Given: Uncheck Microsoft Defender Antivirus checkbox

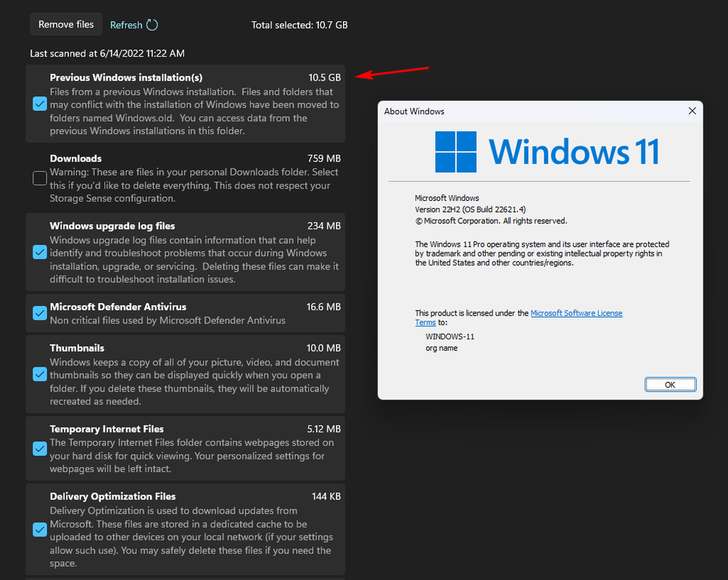Looking at the screenshot, I should tap(40, 313).
